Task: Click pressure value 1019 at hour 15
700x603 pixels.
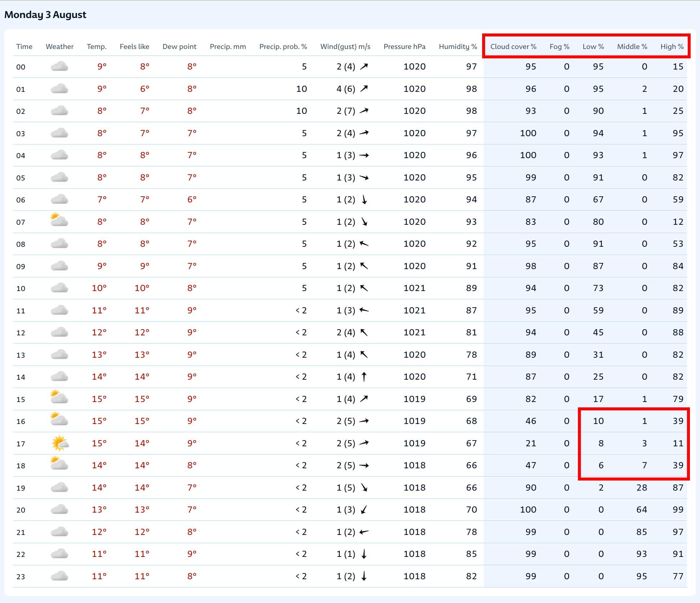Action: (414, 399)
